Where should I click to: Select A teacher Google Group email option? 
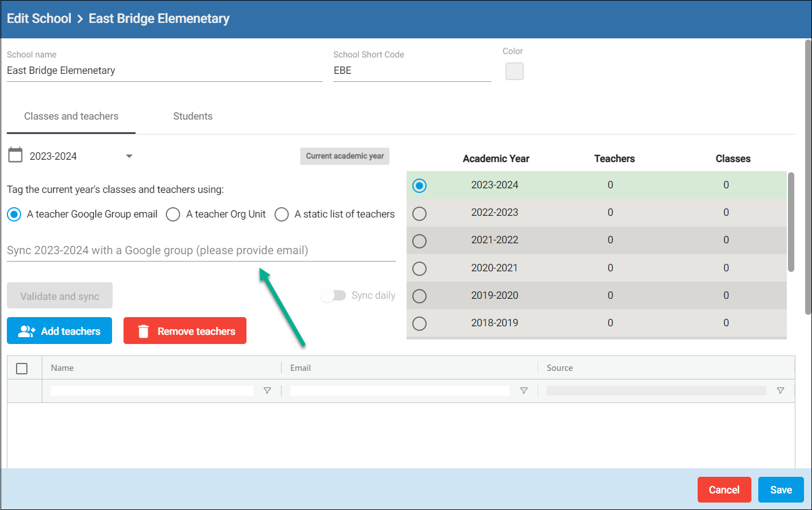14,214
